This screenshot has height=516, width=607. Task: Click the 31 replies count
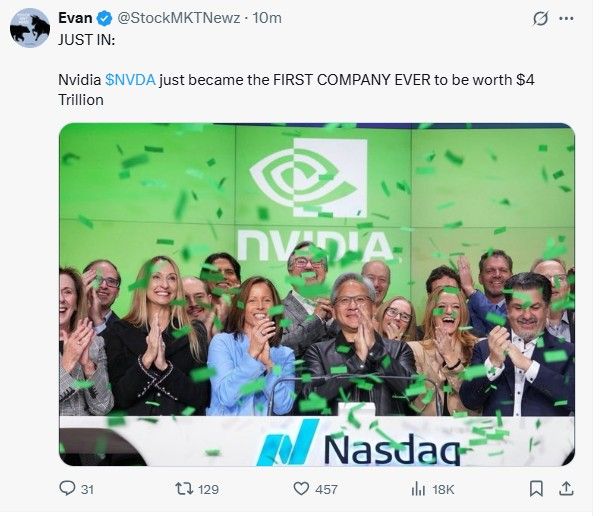(87, 489)
